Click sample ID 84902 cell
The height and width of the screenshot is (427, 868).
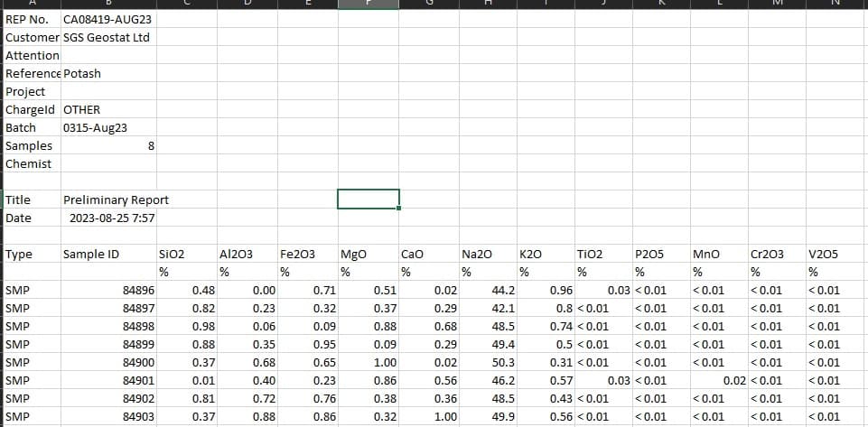[x=108, y=398]
